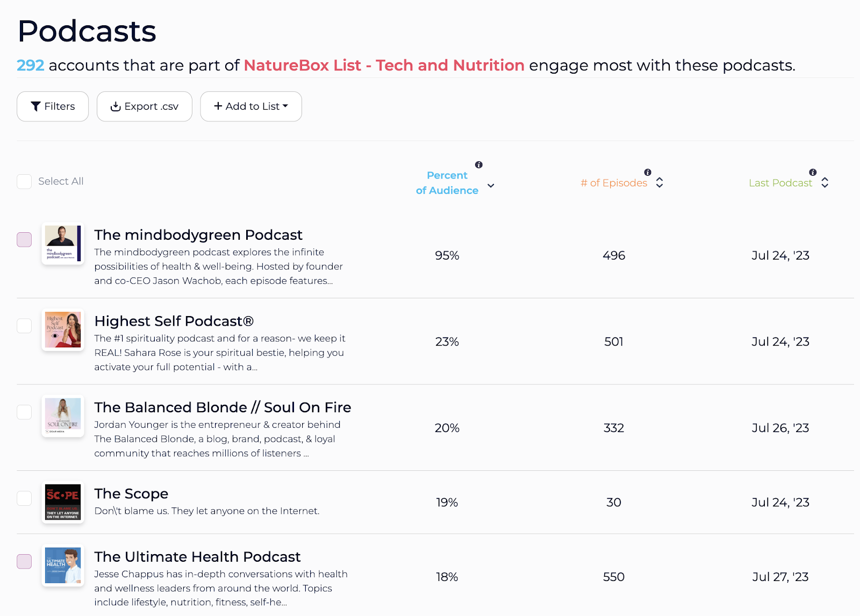
Task: Tick checkbox for The Balanced Blonde podcast
Action: click(x=24, y=412)
